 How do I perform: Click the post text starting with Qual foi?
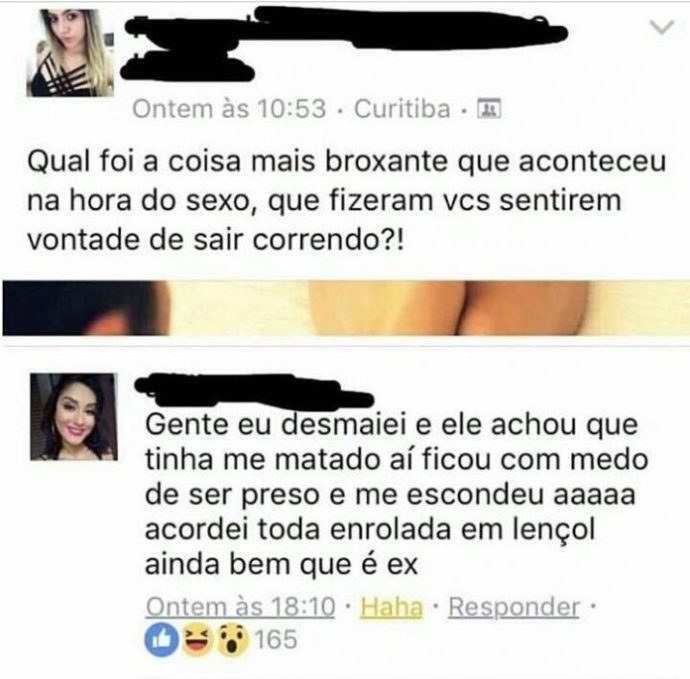[346, 201]
